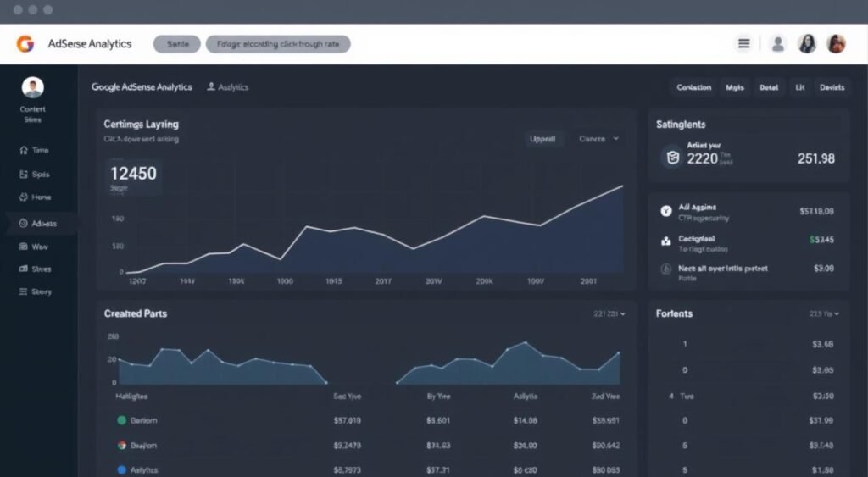The height and width of the screenshot is (477, 868).
Task: Click the Sertle pill button
Action: [177, 44]
